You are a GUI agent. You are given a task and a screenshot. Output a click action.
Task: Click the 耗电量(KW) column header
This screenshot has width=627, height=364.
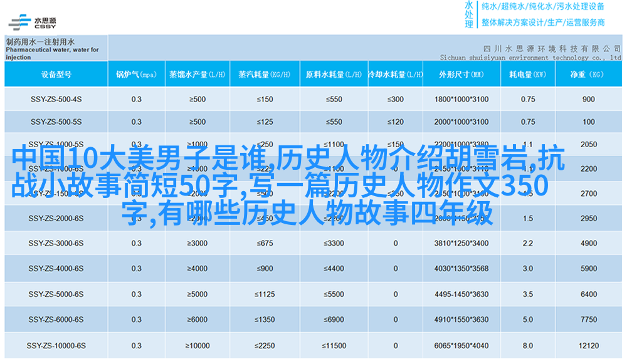(x=528, y=75)
